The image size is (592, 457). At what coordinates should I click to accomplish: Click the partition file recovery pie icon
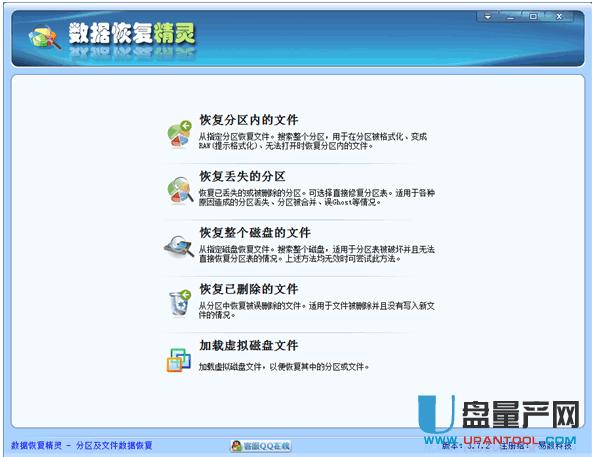click(x=180, y=134)
